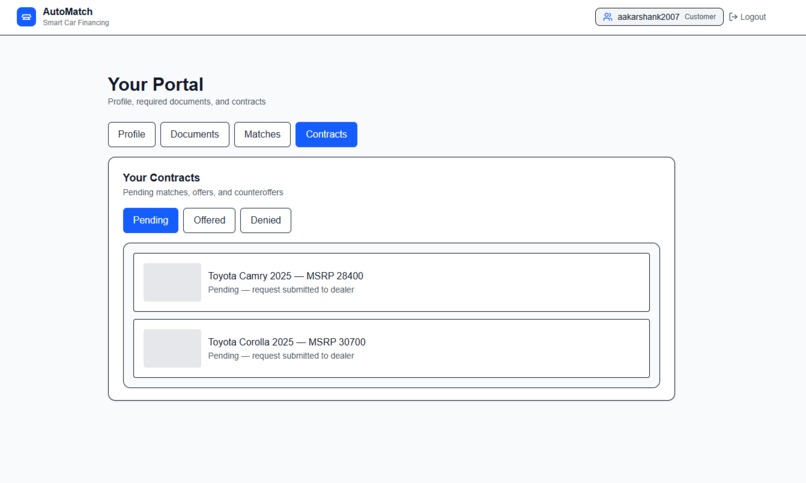Click the 'Your Contracts' heading
The width and height of the screenshot is (806, 483).
[x=161, y=178]
